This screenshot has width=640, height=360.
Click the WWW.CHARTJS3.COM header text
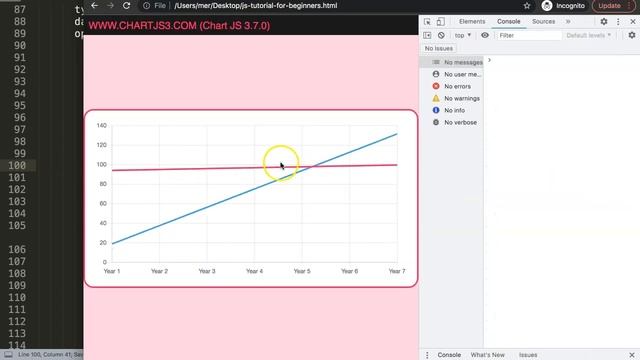point(179,26)
